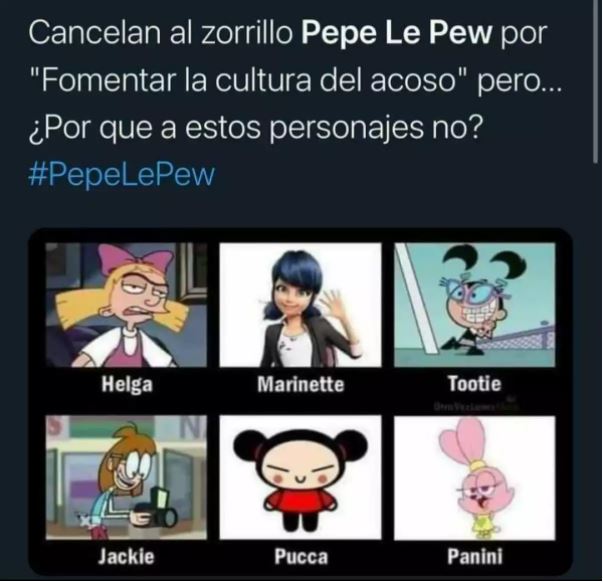Open the Jackie character thumbnail
The height and width of the screenshot is (582, 603).
click(x=126, y=477)
